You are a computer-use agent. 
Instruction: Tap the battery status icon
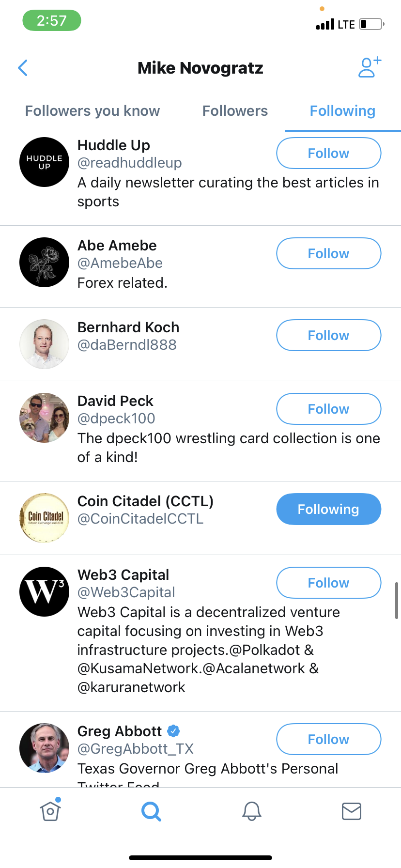(371, 24)
